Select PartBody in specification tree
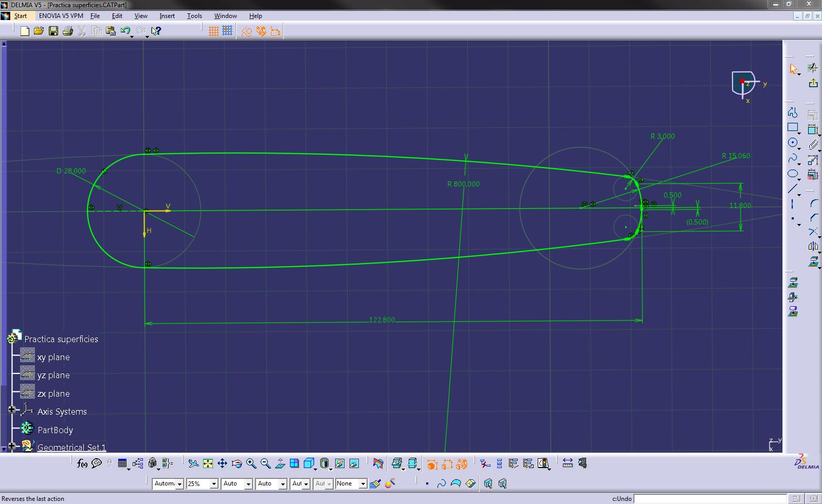This screenshot has height=504, width=822. tap(56, 430)
